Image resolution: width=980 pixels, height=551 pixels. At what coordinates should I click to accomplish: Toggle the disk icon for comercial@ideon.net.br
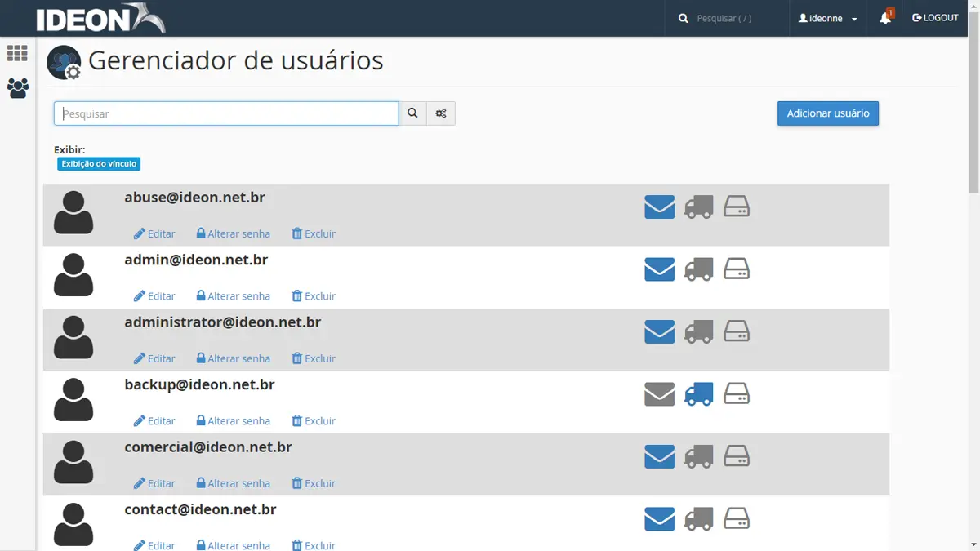(x=737, y=456)
